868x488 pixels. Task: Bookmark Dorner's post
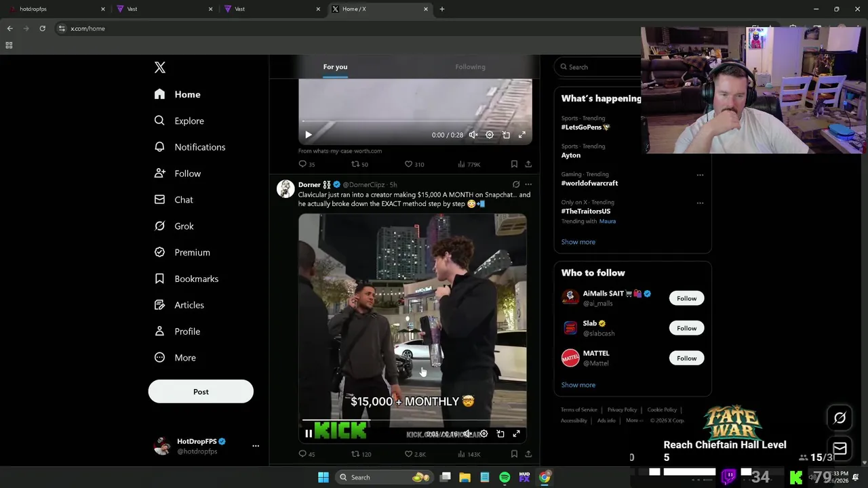click(x=514, y=454)
